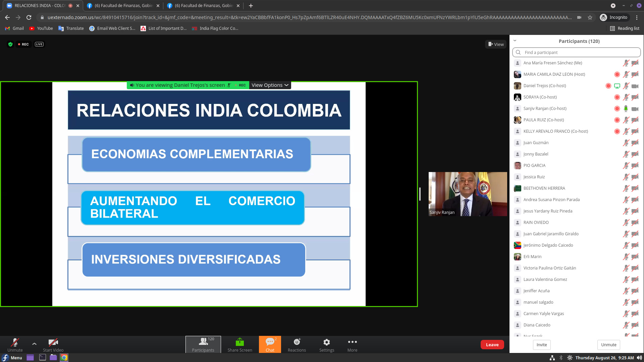The height and width of the screenshot is (362, 644).
Task: Click the green encryption shield icon
Action: (x=10, y=44)
